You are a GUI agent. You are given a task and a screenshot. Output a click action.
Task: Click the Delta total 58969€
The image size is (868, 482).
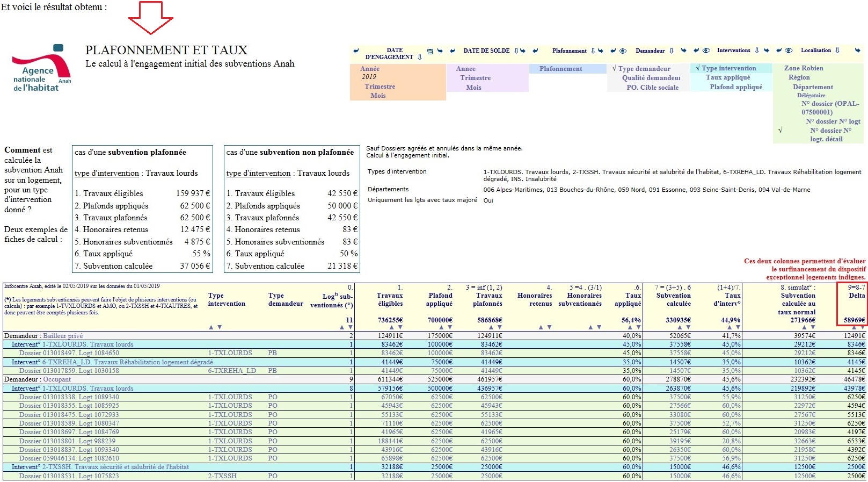[x=854, y=320]
